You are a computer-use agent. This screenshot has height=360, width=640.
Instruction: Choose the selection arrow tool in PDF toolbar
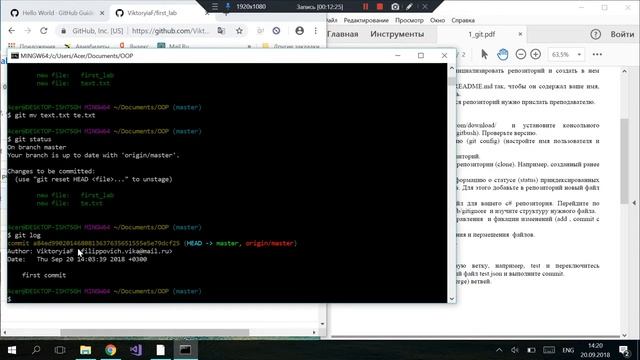click(x=484, y=54)
